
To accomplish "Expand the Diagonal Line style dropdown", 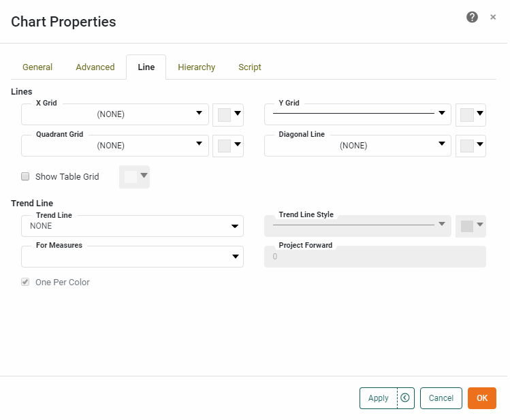I will (x=357, y=146).
